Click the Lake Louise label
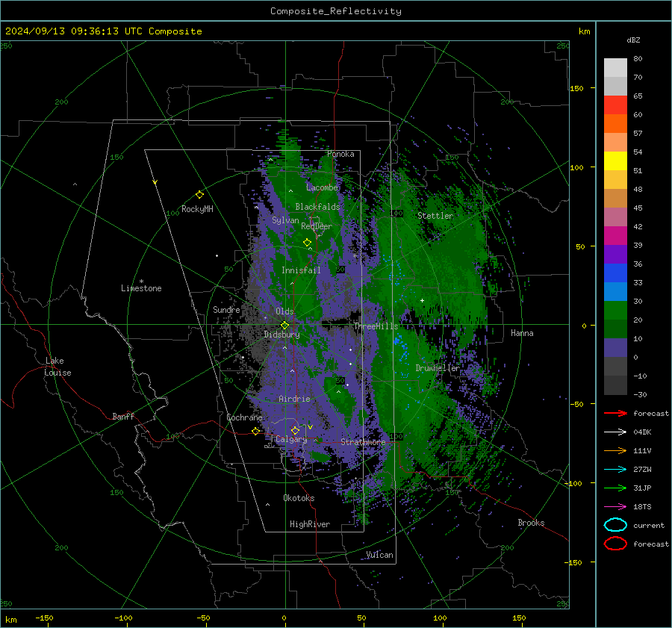 pos(57,367)
